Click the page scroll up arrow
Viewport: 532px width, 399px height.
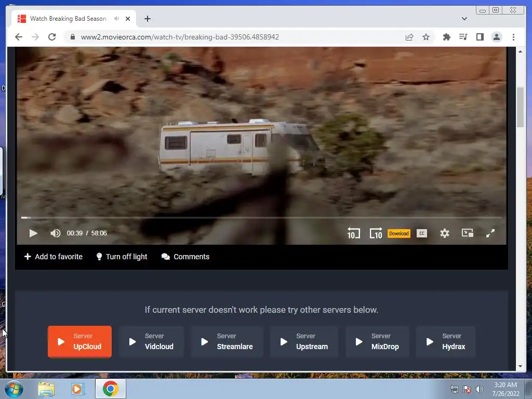point(520,51)
